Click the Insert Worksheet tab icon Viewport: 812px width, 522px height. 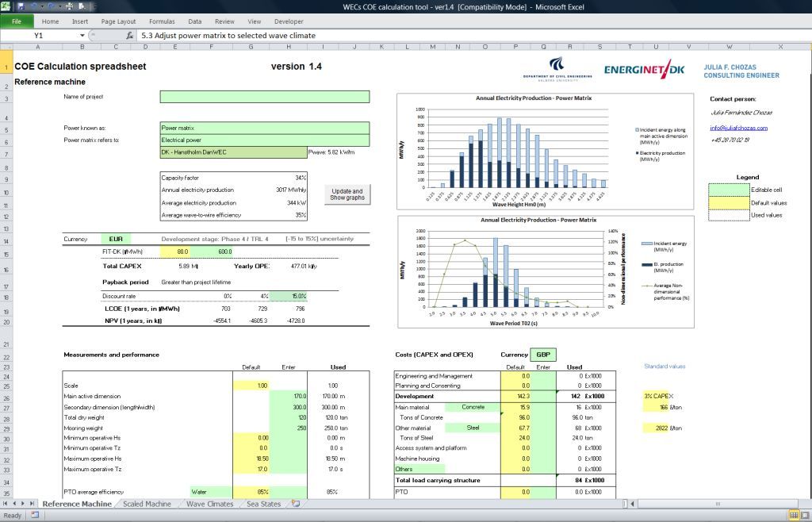(296, 503)
